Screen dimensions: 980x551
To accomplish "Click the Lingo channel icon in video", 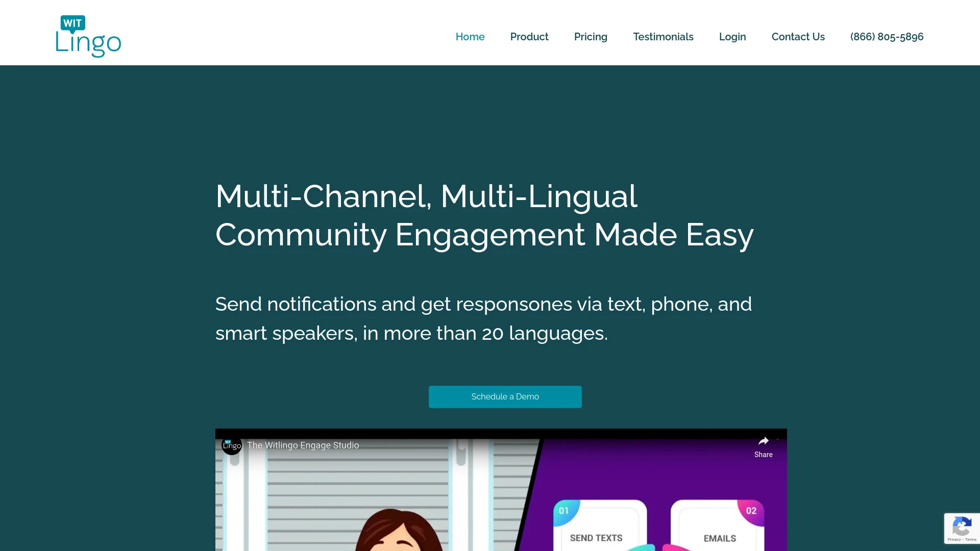I will click(x=232, y=445).
